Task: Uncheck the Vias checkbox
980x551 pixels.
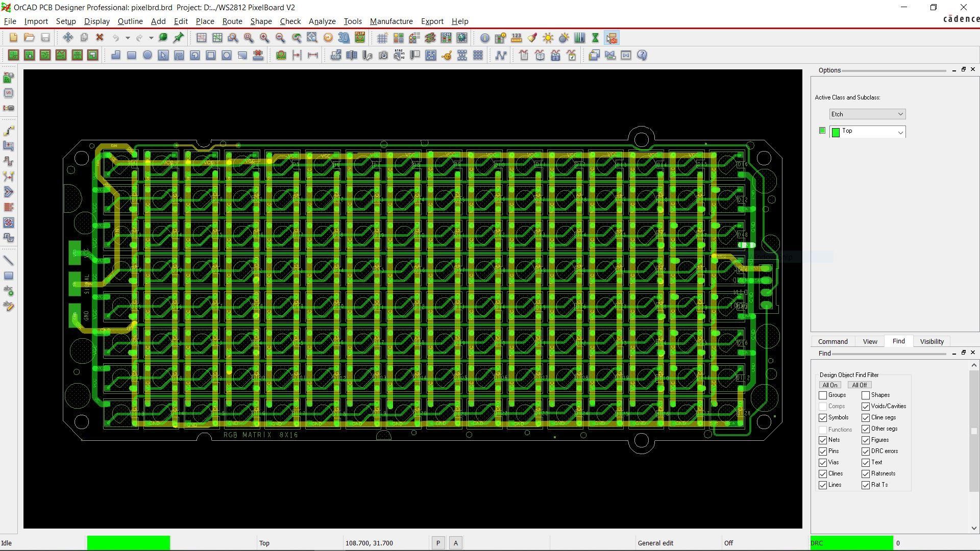Action: pyautogui.click(x=823, y=463)
